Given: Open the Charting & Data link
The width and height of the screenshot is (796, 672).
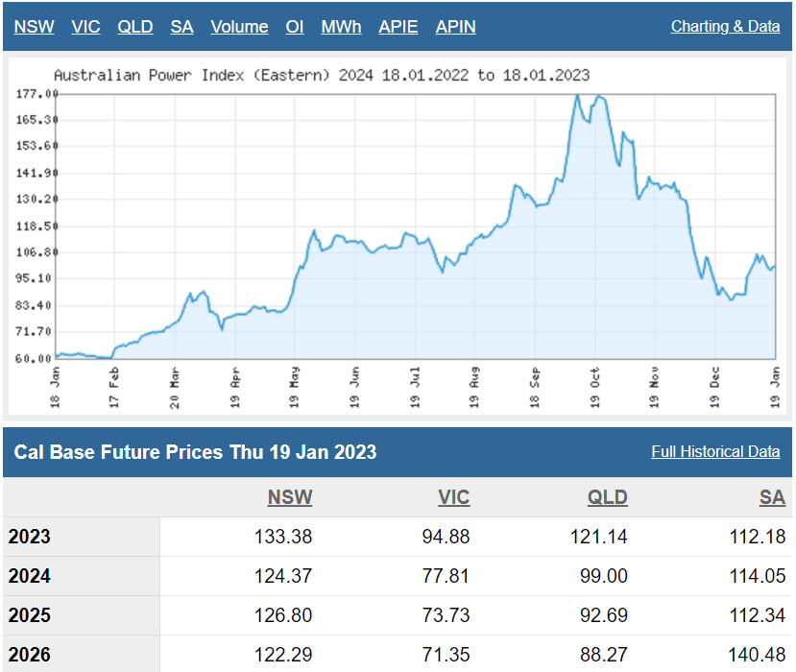Looking at the screenshot, I should (725, 27).
